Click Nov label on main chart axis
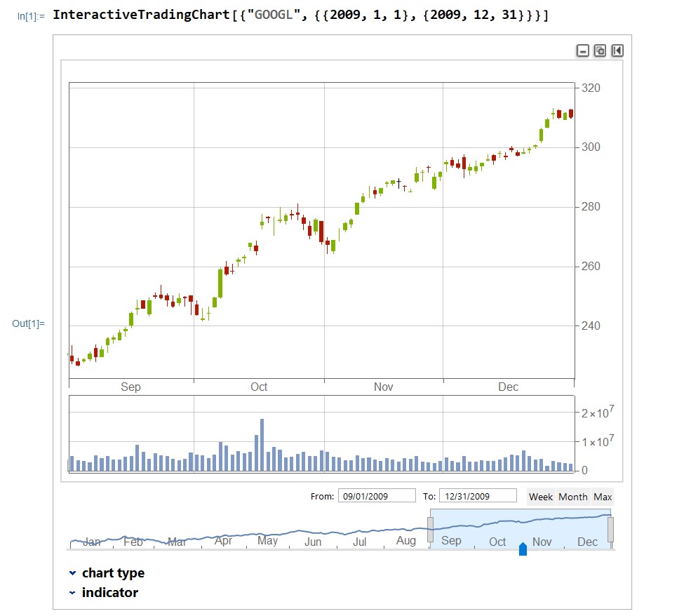 (383, 387)
